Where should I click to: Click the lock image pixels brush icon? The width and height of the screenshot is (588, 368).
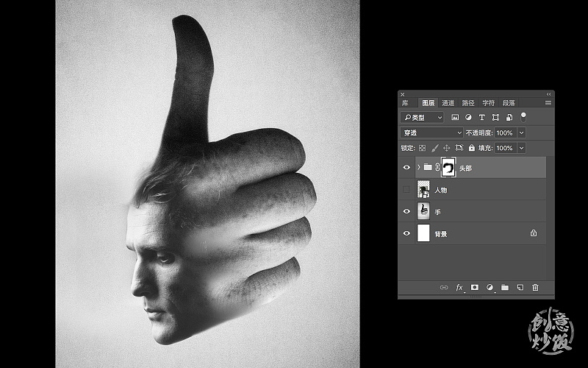(434, 148)
